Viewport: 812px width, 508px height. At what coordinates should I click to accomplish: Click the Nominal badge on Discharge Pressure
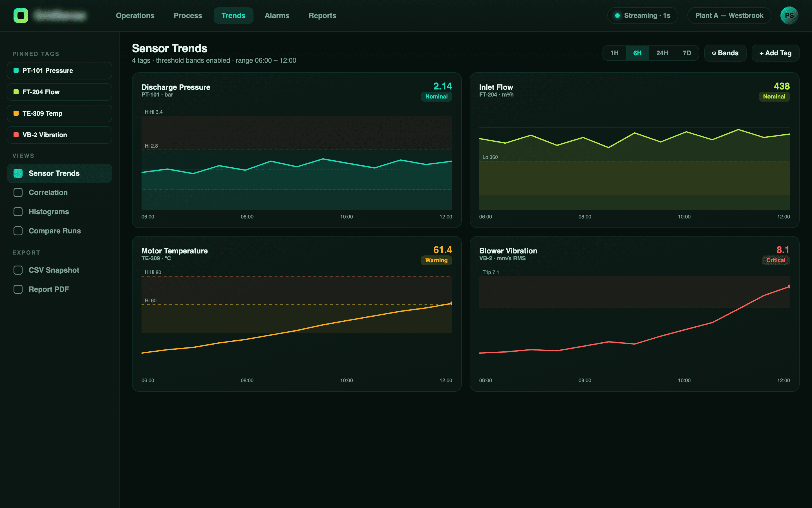coord(436,97)
